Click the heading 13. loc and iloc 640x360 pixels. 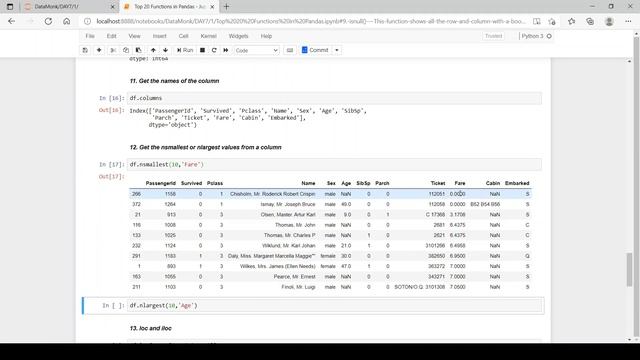click(151, 328)
